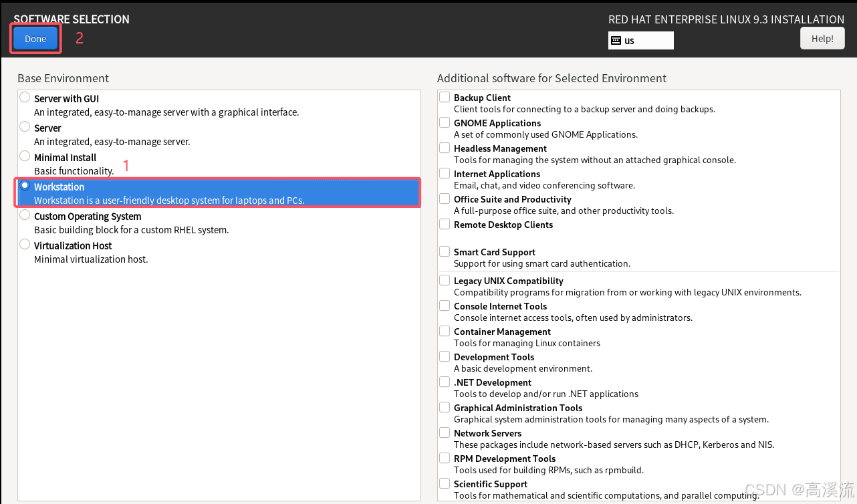Click the Backup Client description text
Viewport: 857px width, 504px height.
[584, 110]
